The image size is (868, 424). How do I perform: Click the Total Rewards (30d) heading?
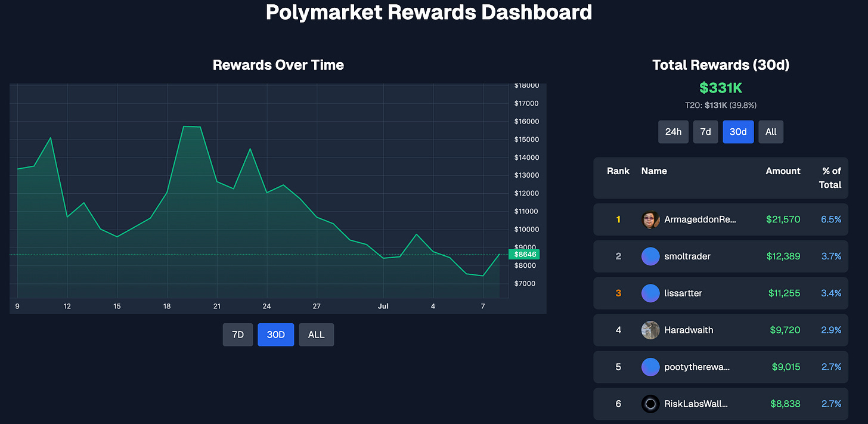click(721, 65)
